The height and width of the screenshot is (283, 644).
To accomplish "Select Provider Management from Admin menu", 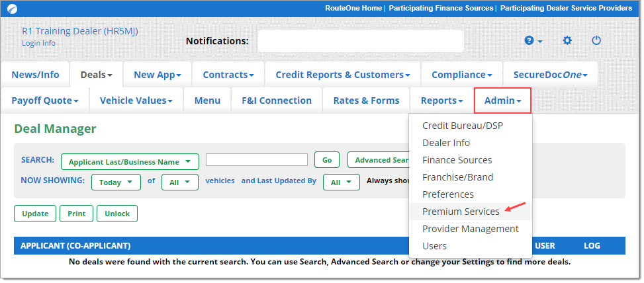I will (x=471, y=229).
